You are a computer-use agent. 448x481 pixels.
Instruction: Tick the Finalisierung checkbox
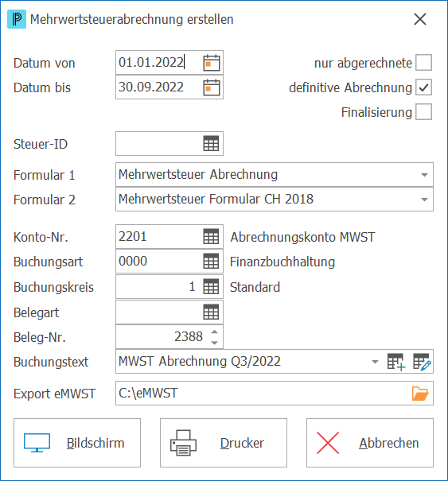[x=424, y=111]
